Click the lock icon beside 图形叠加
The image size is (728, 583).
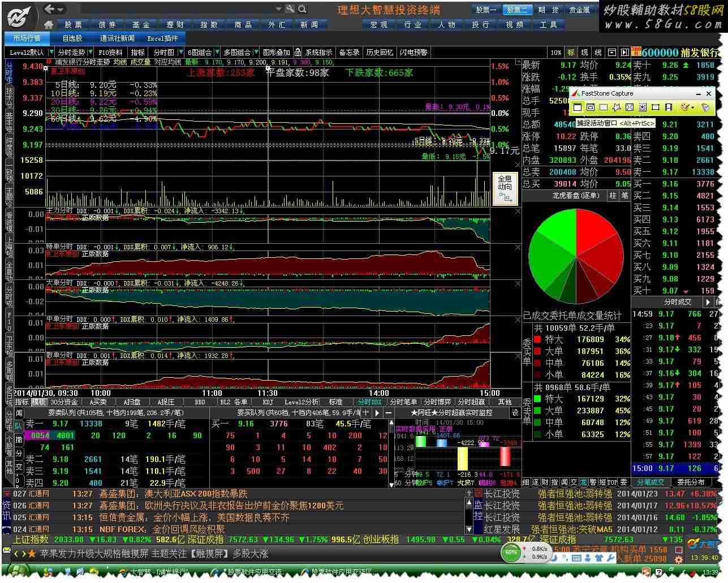[298, 52]
